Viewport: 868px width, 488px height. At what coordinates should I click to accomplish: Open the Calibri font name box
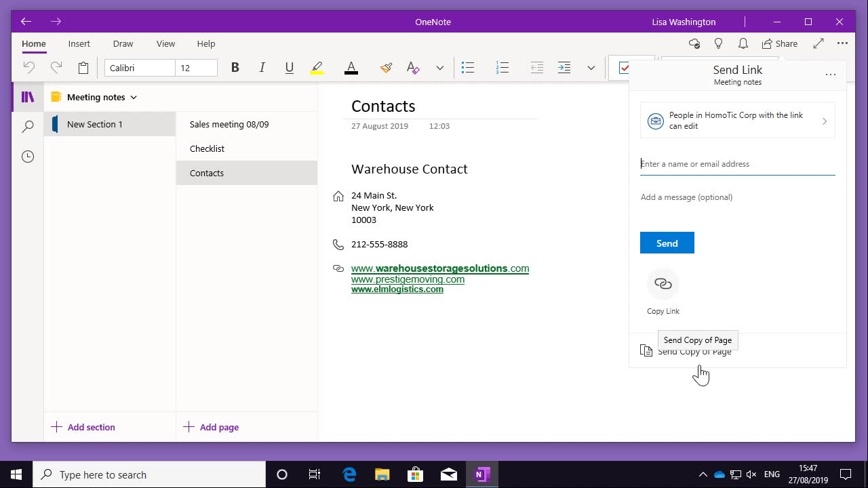140,68
